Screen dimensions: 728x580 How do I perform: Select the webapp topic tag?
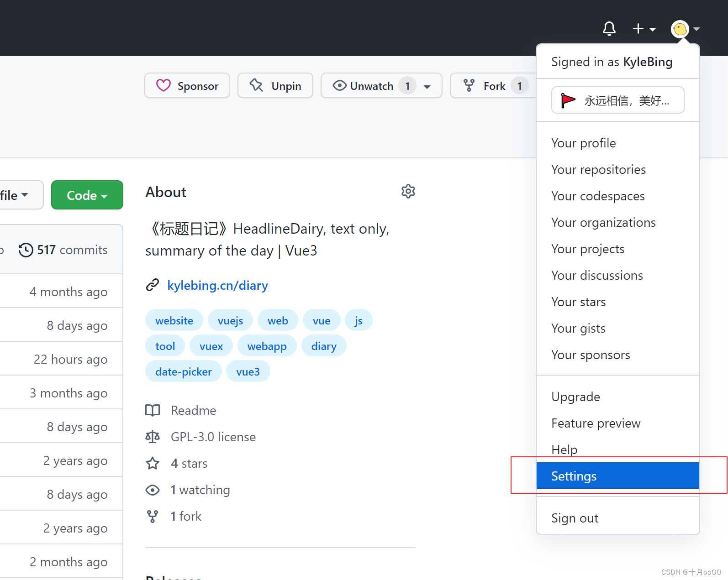tap(267, 346)
